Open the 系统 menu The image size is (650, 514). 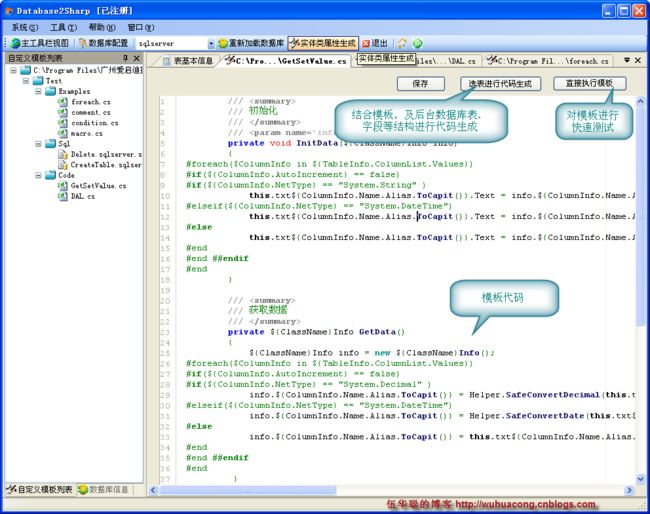(25, 27)
